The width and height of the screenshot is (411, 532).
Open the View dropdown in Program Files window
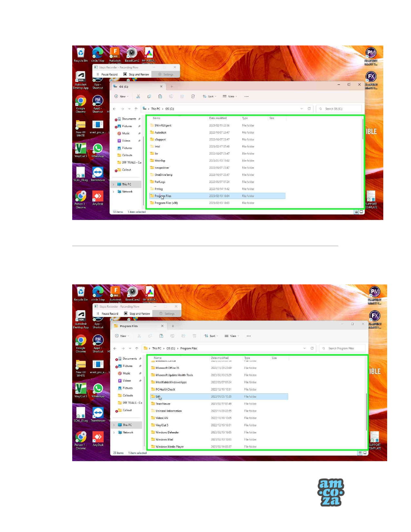tap(232, 336)
